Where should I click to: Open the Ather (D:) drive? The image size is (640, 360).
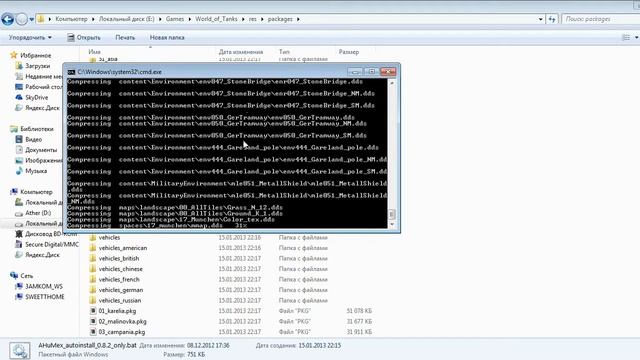pyautogui.click(x=38, y=213)
